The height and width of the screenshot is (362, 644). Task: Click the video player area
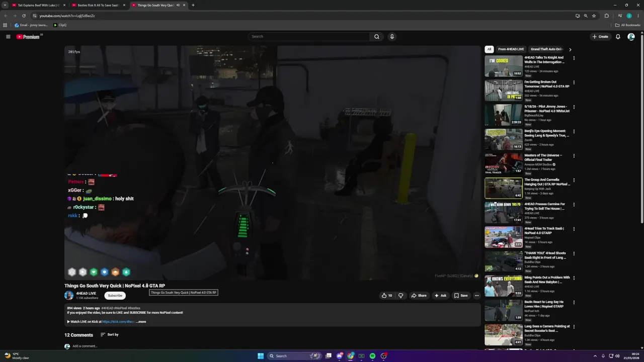pyautogui.click(x=272, y=162)
